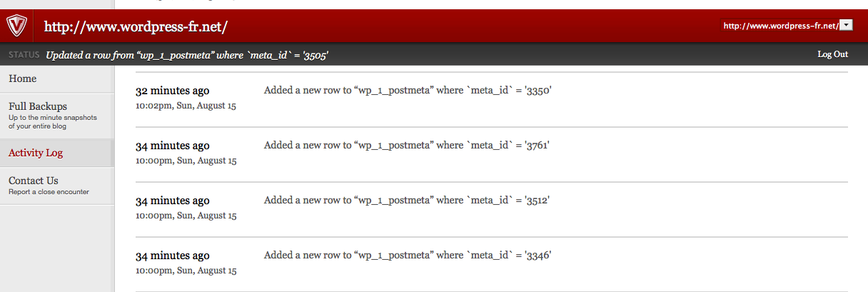The width and height of the screenshot is (868, 292).
Task: Go to Home in the sidebar
Action: click(x=23, y=79)
